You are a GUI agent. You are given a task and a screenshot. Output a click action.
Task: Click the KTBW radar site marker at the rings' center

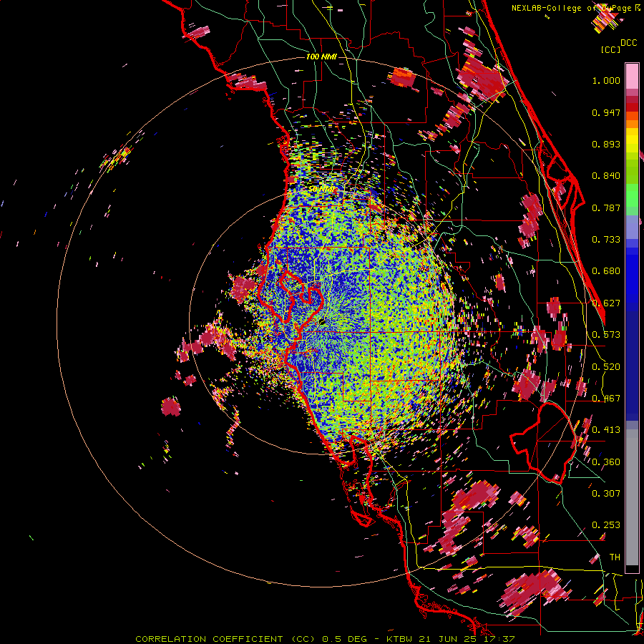click(x=322, y=321)
